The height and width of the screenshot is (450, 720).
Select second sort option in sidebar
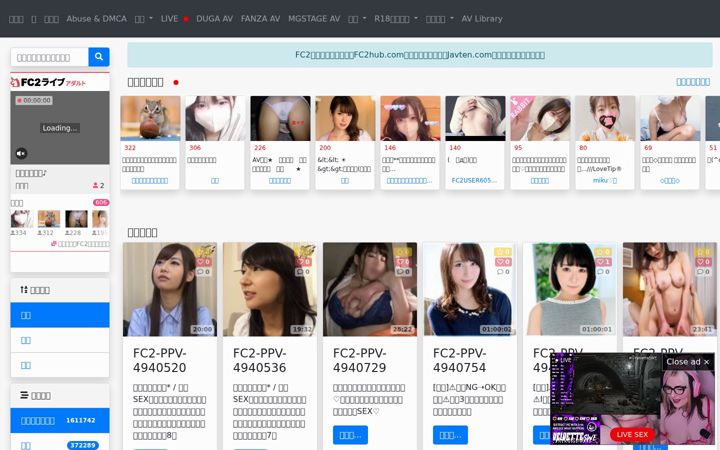60,340
